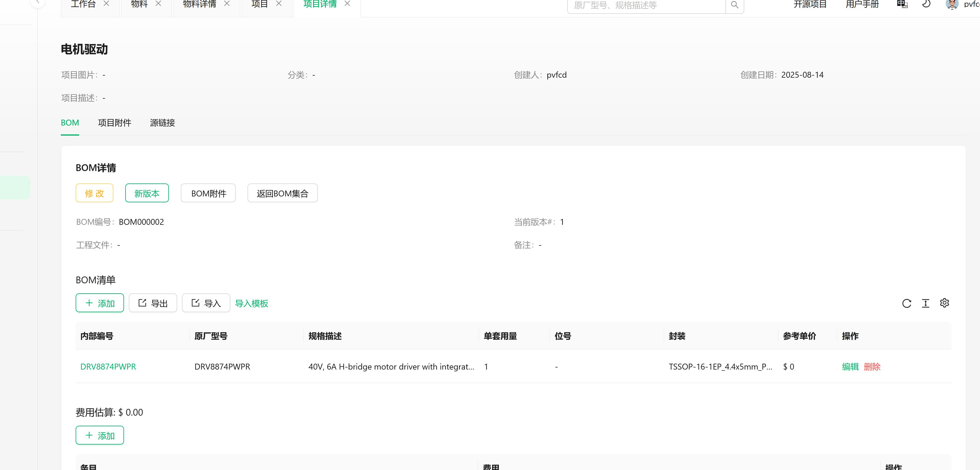Open BOM附件 button
Viewport: 980px width, 470px height.
208,193
